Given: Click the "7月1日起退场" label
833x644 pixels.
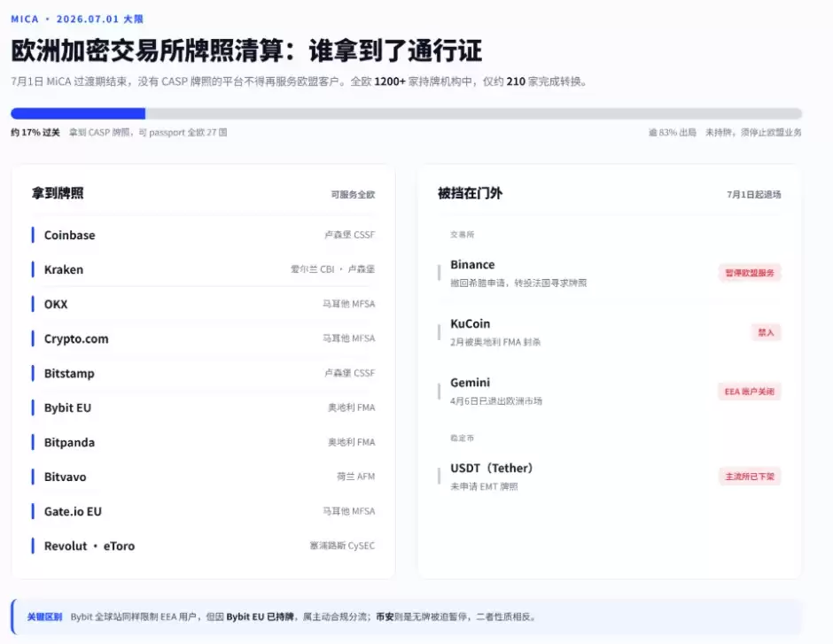Looking at the screenshot, I should tap(754, 194).
